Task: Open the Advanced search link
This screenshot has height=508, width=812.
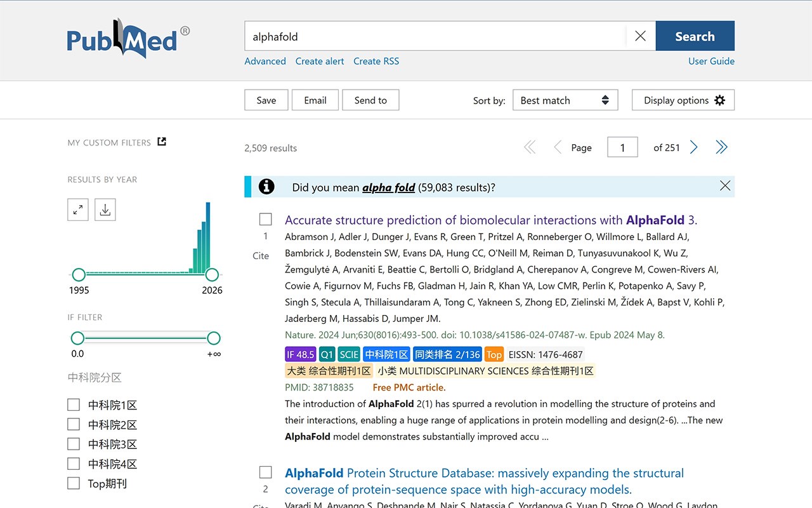Action: (x=265, y=61)
